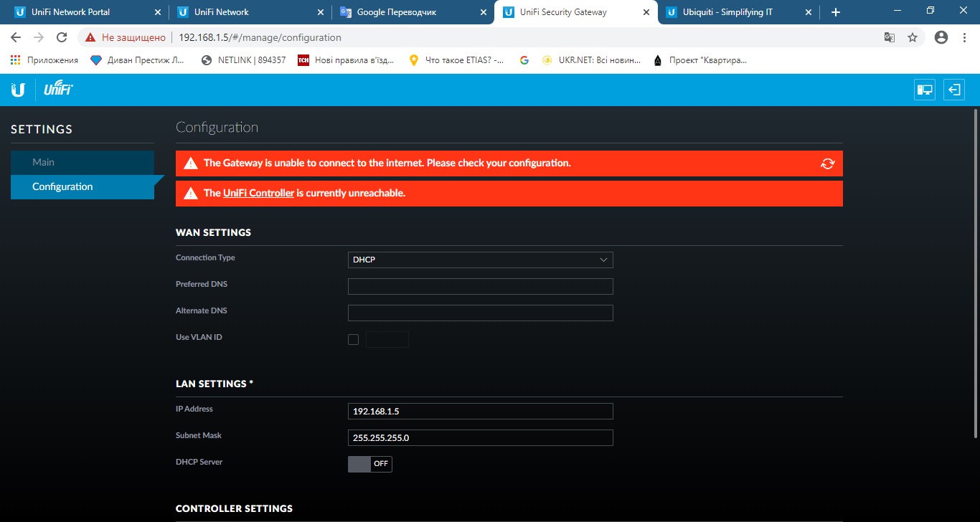
Task: Open the Chrome profile avatar
Action: 941,37
